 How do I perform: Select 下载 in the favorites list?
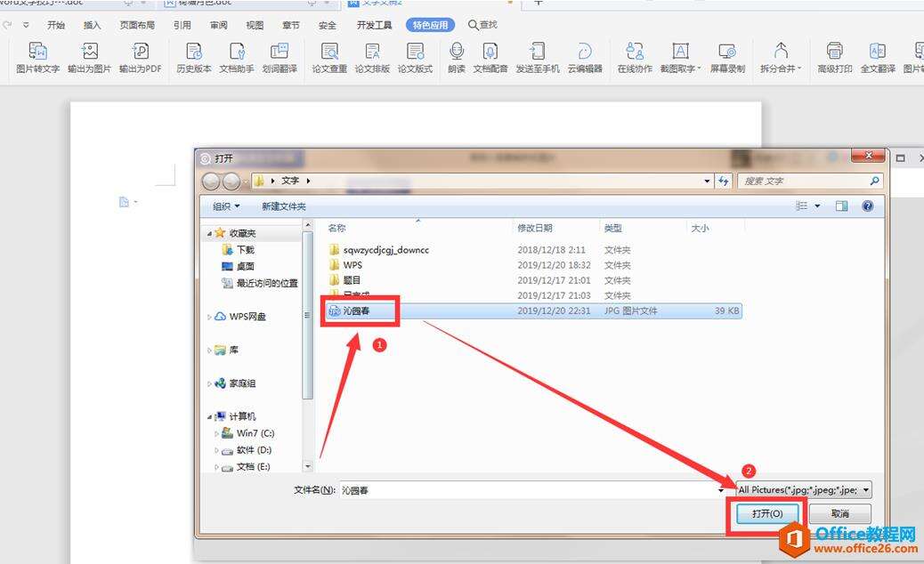[x=238, y=250]
